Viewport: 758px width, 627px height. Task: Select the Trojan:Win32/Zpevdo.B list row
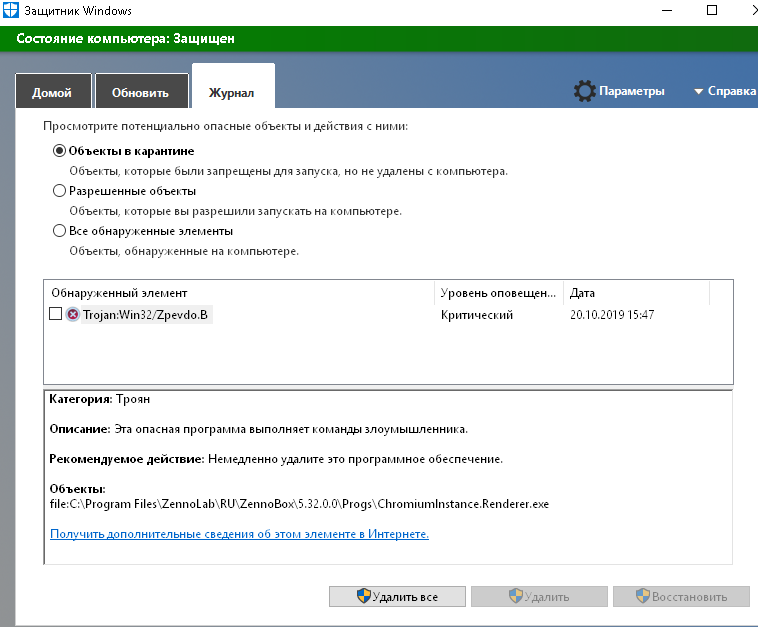(388, 315)
